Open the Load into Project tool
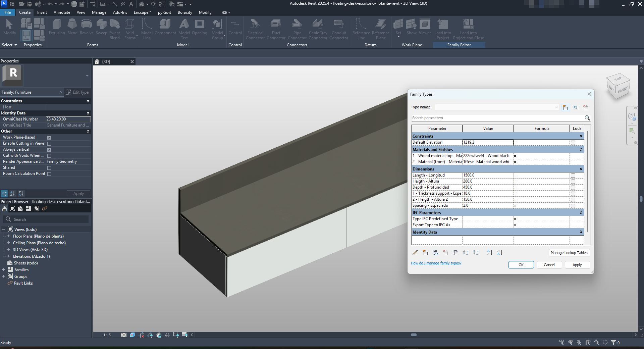 click(442, 29)
